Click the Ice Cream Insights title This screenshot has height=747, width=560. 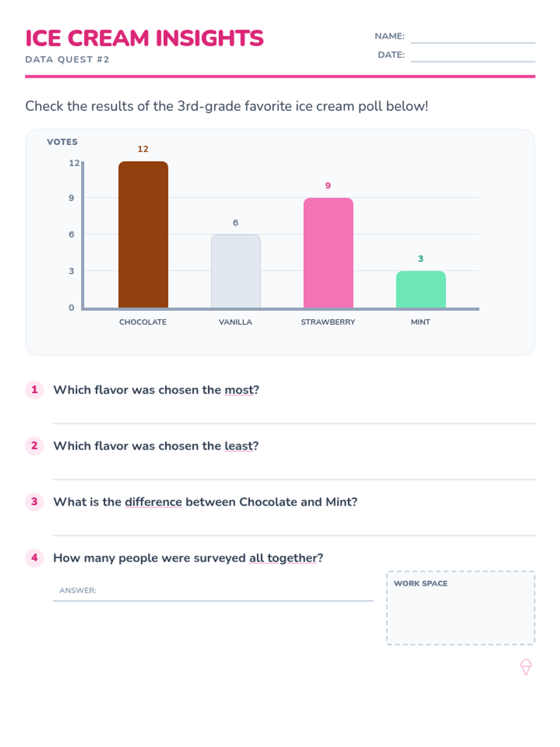[x=144, y=38]
